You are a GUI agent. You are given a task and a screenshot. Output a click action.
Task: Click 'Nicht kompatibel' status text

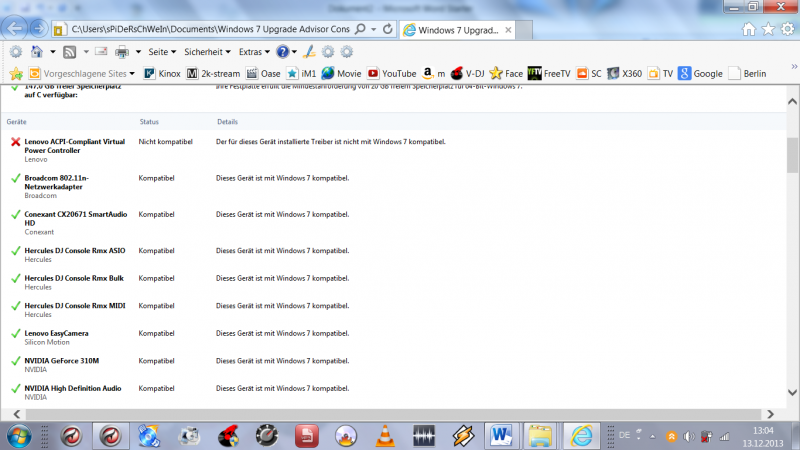[x=165, y=142]
